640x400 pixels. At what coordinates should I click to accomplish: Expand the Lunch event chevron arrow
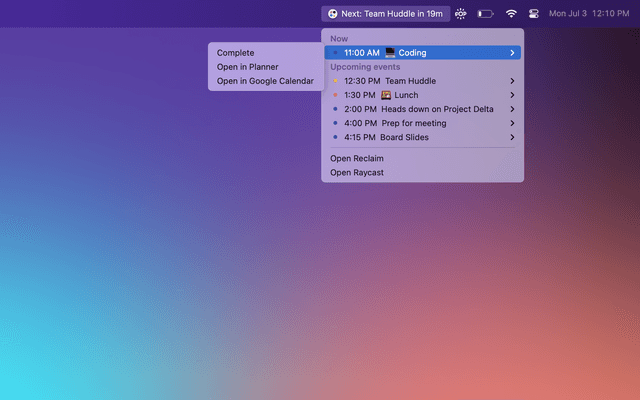pos(512,95)
